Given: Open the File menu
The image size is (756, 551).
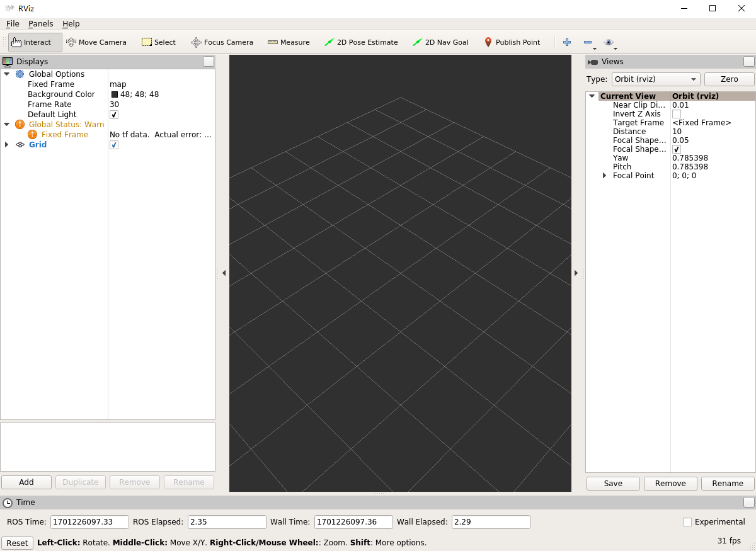Looking at the screenshot, I should (13, 24).
